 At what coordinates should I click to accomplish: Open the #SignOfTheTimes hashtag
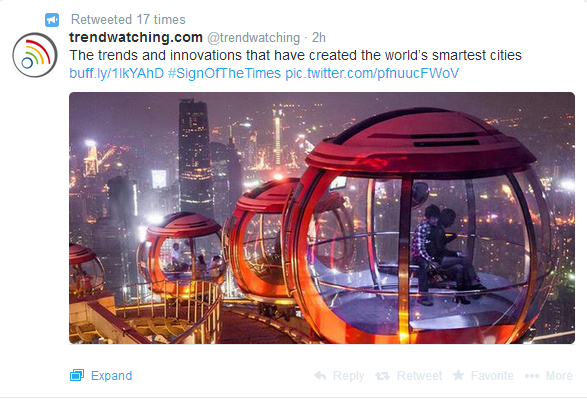(x=224, y=73)
